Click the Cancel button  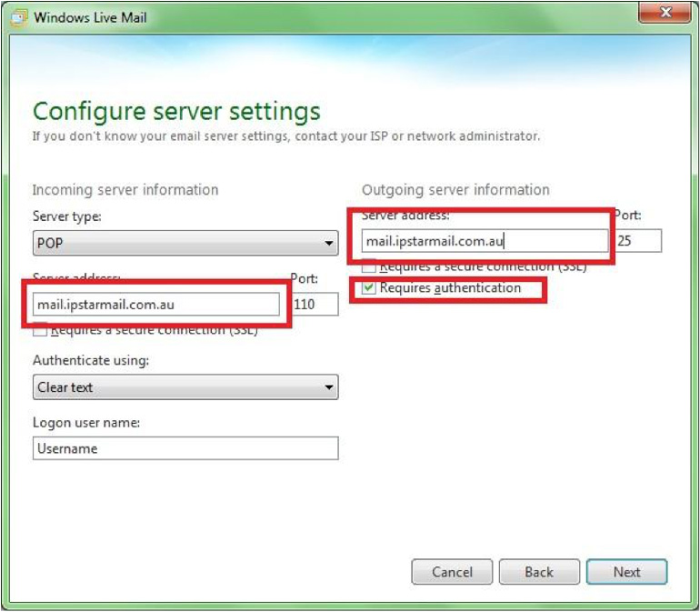pyautogui.click(x=452, y=572)
